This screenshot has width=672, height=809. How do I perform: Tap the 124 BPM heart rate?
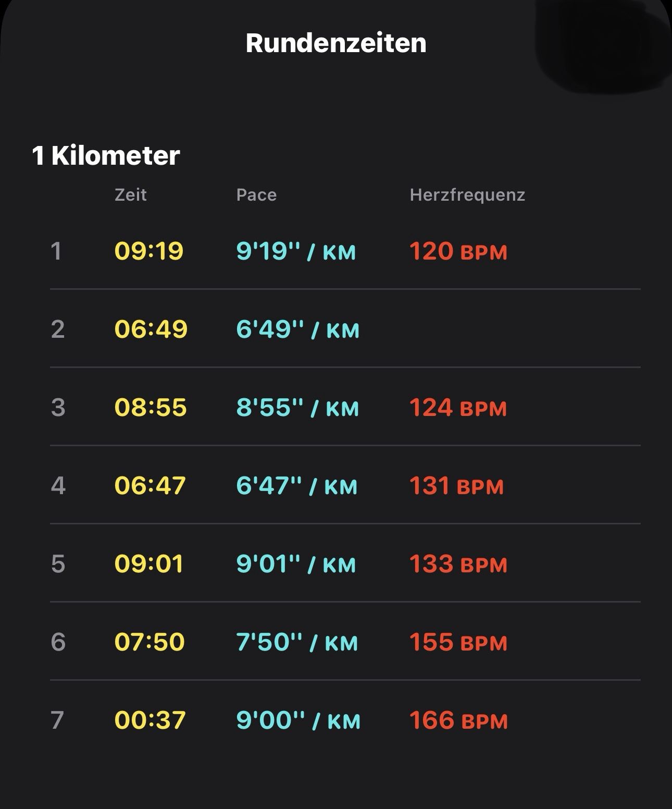tap(458, 407)
